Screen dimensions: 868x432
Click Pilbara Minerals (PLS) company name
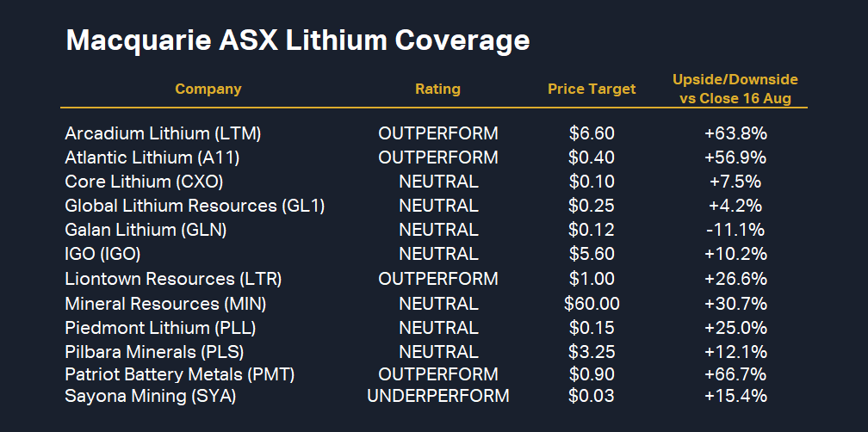click(x=154, y=352)
